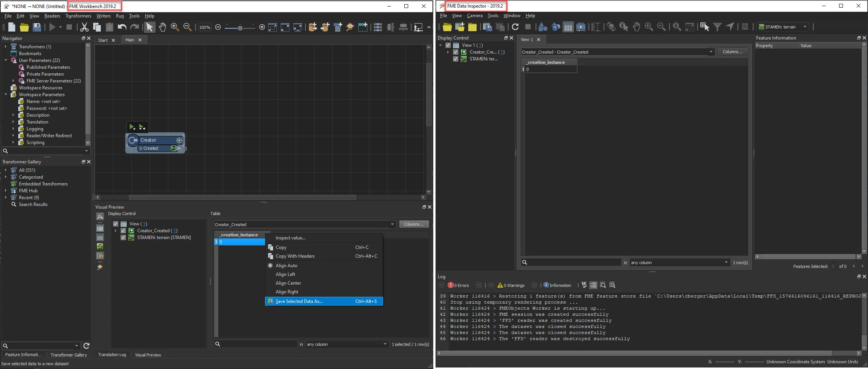Uncheck Creator_Created layer in Visual Preview
The width and height of the screenshot is (868, 369).
coord(123,231)
